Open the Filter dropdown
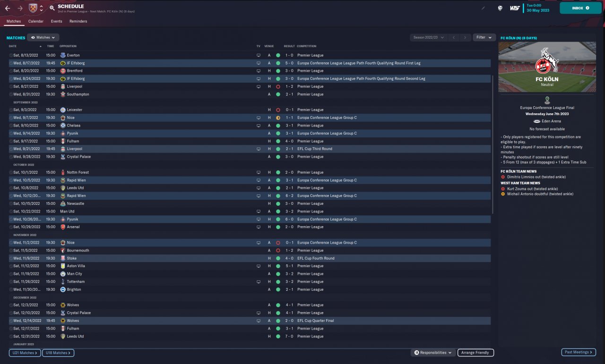 click(x=484, y=37)
